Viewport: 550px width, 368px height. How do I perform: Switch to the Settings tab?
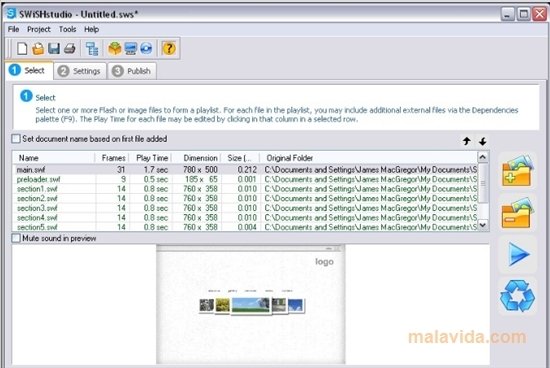[x=80, y=71]
